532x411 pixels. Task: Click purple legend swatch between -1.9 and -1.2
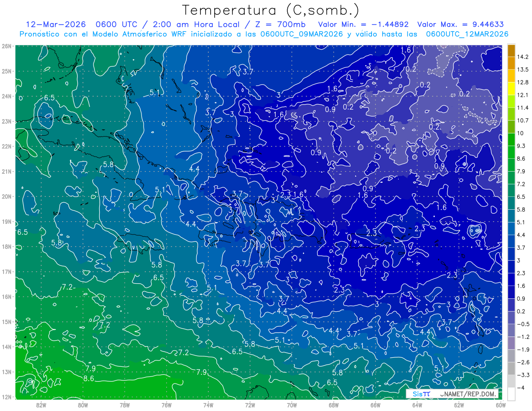click(511, 343)
